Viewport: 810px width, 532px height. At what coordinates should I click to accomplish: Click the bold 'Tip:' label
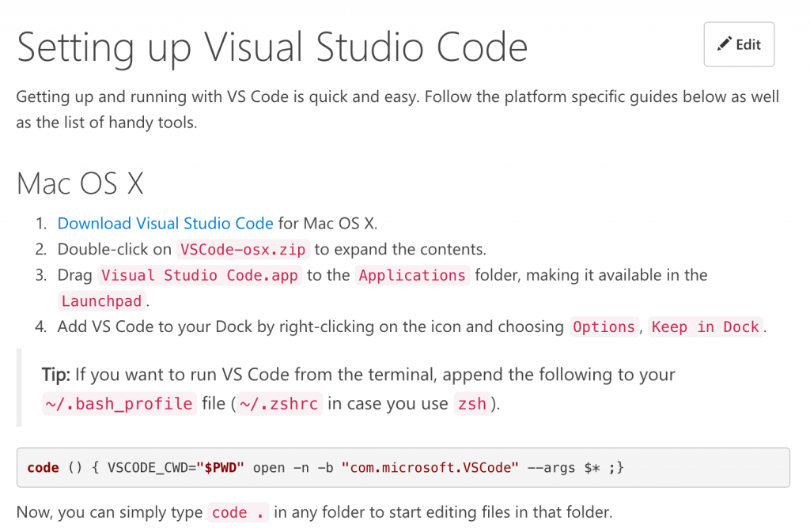(x=56, y=375)
